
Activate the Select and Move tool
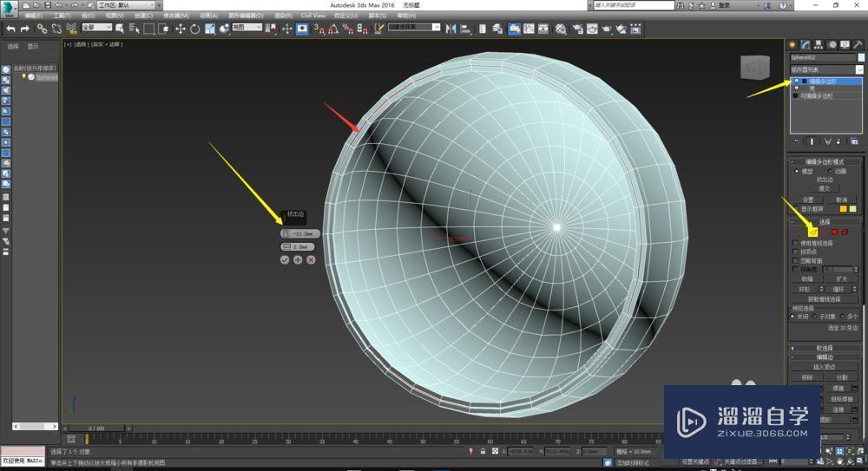(181, 29)
